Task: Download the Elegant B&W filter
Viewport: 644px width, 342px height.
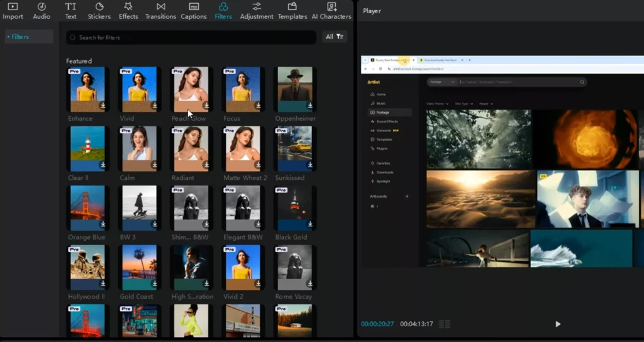Action: (x=258, y=224)
